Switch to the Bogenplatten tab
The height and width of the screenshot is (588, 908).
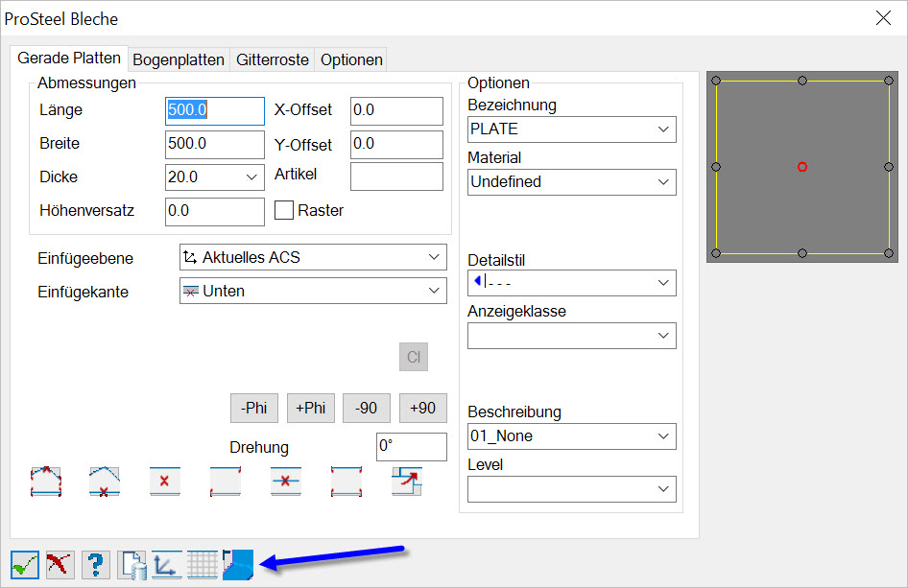pos(179,59)
